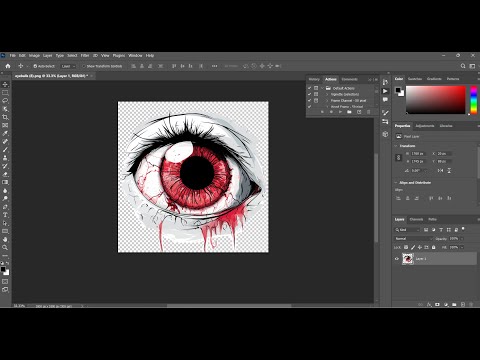
Task: Open the Kind filter dropdown
Action: [407, 230]
